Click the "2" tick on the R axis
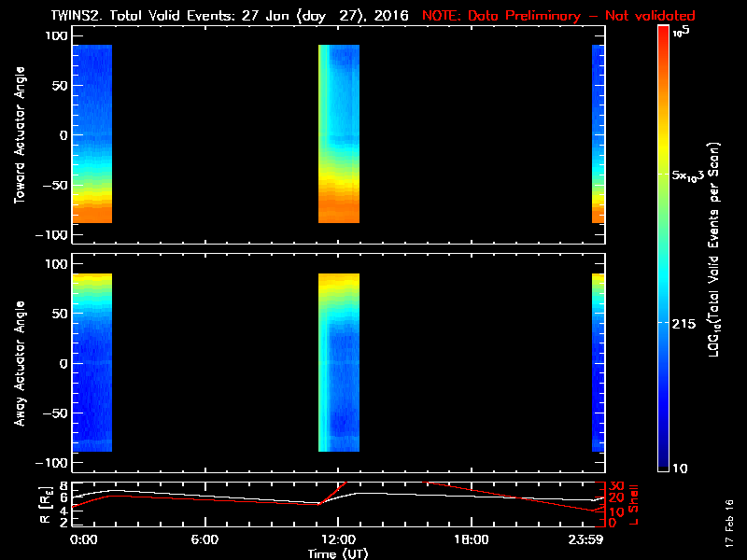Viewport: 747px width, 560px height. tap(63, 523)
